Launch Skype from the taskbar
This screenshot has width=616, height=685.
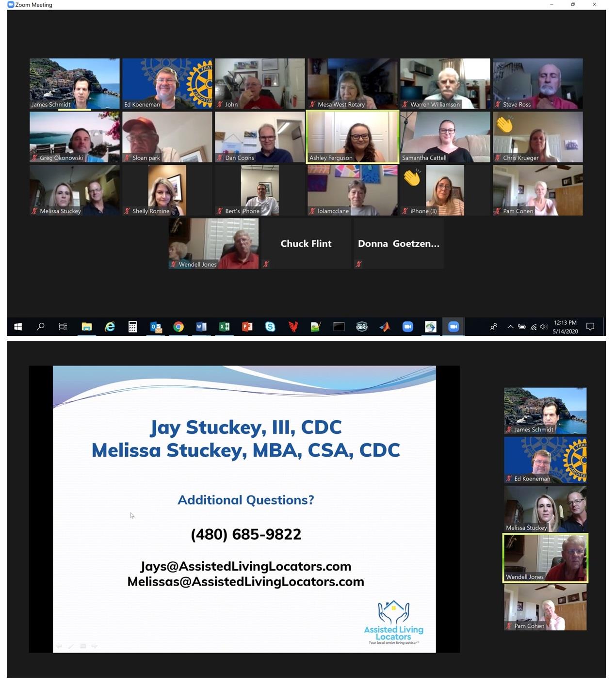270,327
